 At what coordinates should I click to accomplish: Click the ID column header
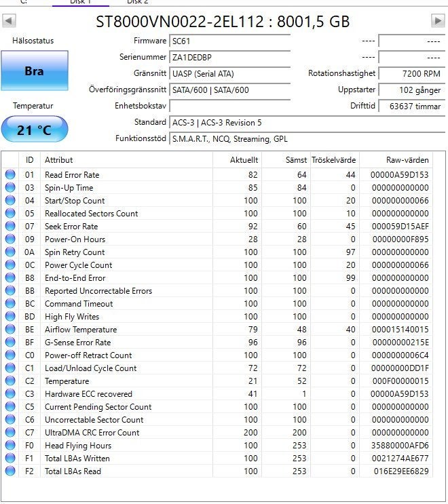[x=29, y=160]
